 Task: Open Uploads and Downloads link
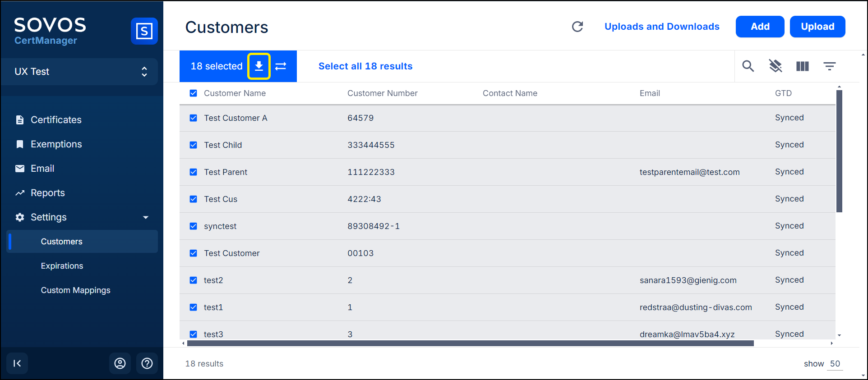[661, 27]
